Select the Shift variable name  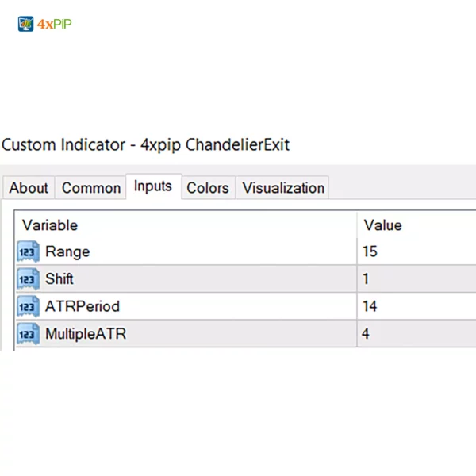59,279
